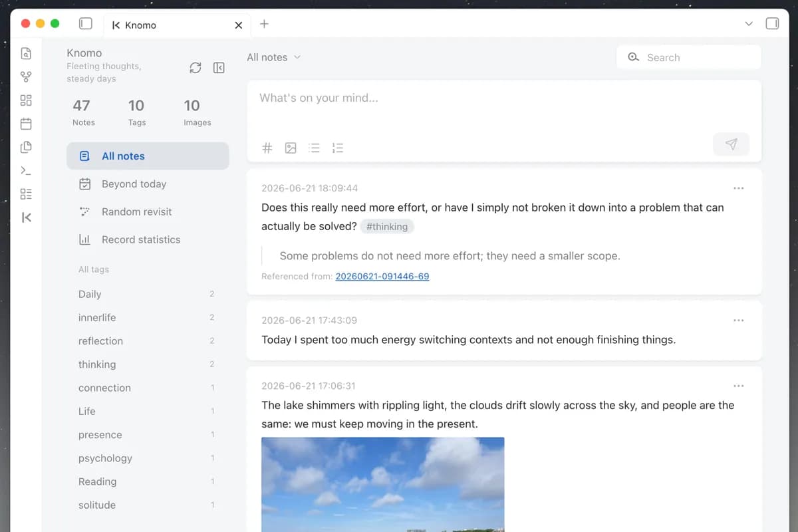Click the 10 Images counter
Screen dimensions: 798x532
197,112
